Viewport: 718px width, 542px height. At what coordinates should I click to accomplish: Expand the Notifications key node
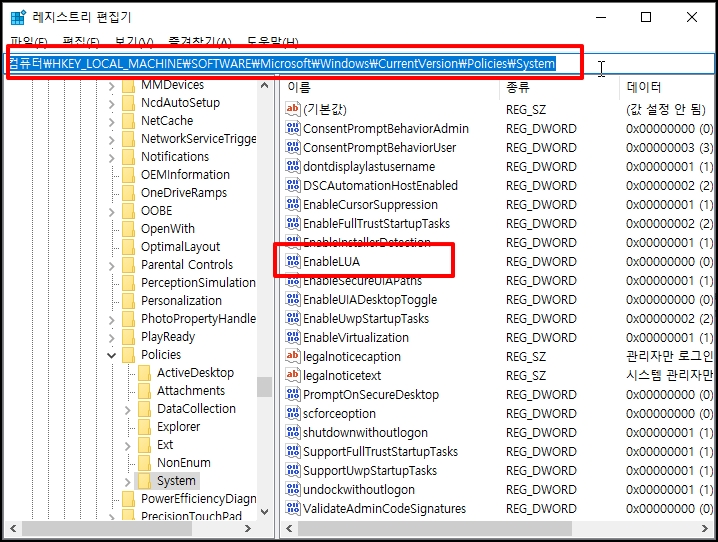pos(112,158)
